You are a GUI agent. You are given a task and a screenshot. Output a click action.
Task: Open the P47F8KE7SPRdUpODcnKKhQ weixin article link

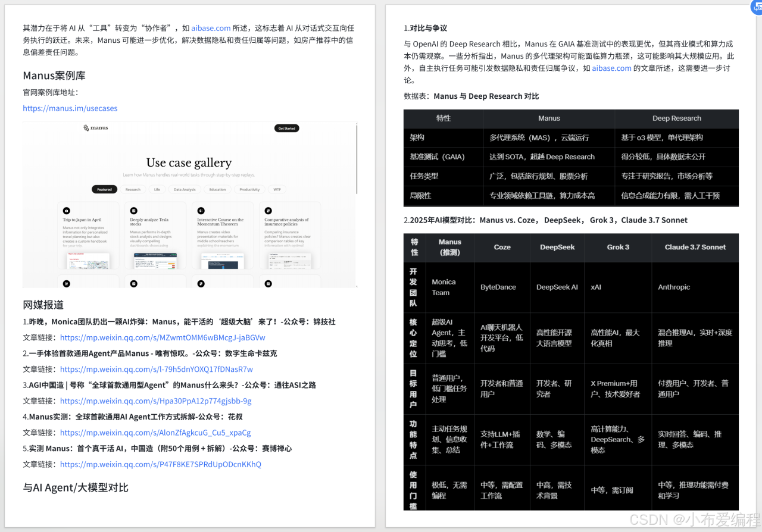click(161, 464)
